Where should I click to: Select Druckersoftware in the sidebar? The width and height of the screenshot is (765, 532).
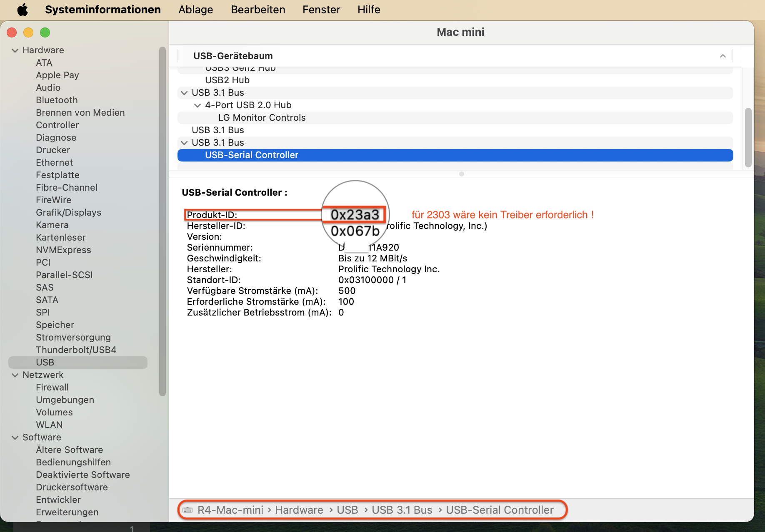(72, 487)
